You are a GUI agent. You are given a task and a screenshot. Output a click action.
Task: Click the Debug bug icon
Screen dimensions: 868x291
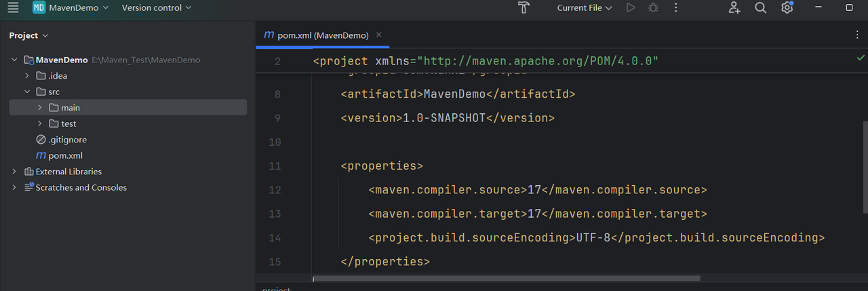(x=653, y=8)
